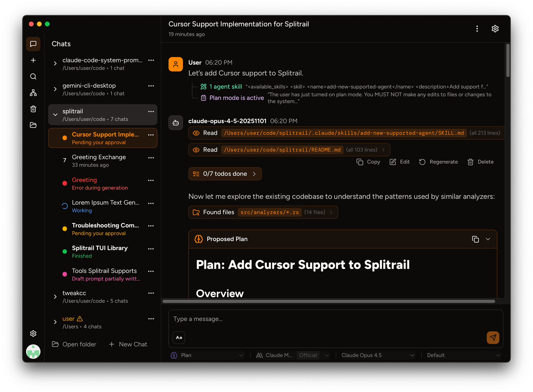Click the user avatar in sidebar

[33, 351]
